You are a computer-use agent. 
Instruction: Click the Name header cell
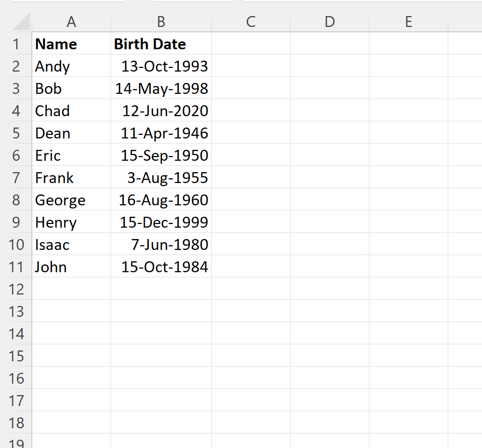[71, 44]
